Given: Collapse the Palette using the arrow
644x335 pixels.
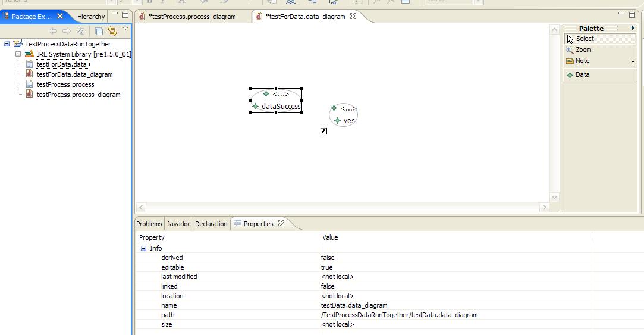Looking at the screenshot, I should point(633,28).
